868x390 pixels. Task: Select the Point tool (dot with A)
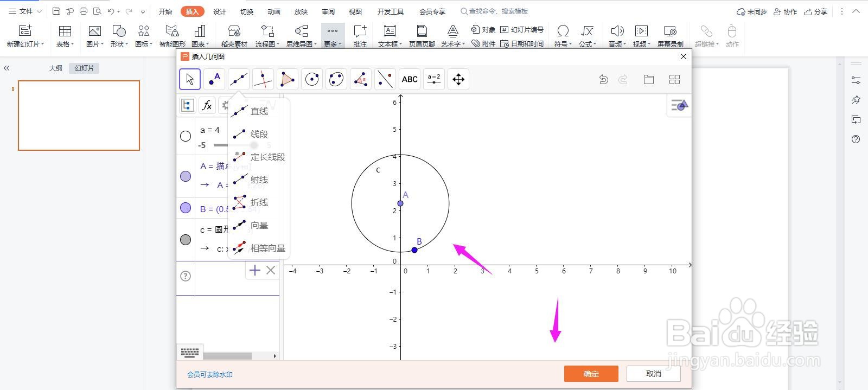pyautogui.click(x=214, y=79)
